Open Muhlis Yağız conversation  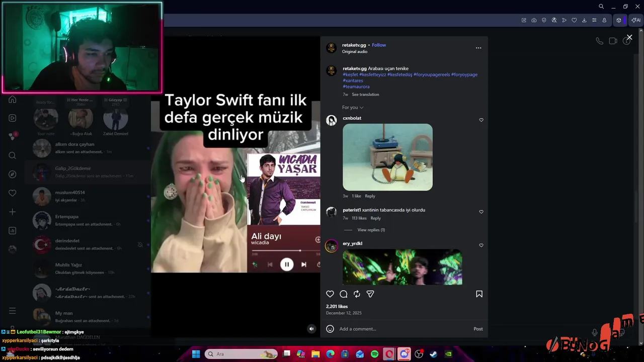[88, 268]
